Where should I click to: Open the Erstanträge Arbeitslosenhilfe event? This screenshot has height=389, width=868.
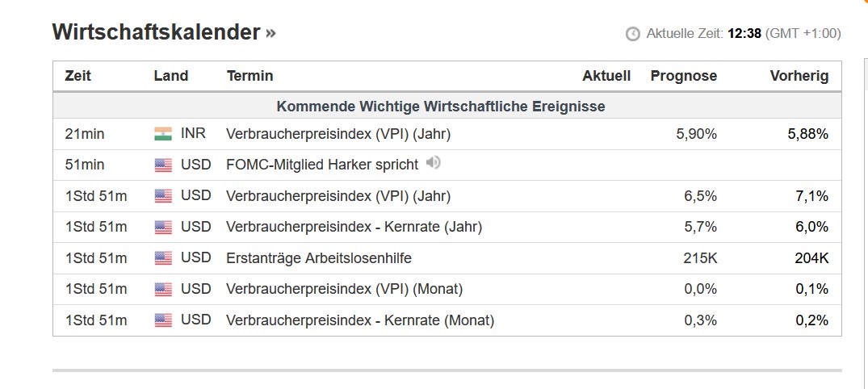click(319, 258)
